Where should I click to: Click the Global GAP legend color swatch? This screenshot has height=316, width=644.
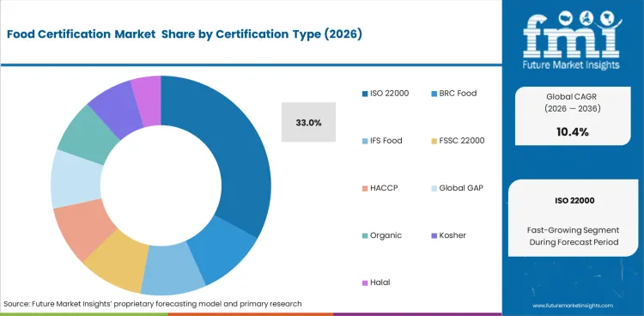point(434,189)
